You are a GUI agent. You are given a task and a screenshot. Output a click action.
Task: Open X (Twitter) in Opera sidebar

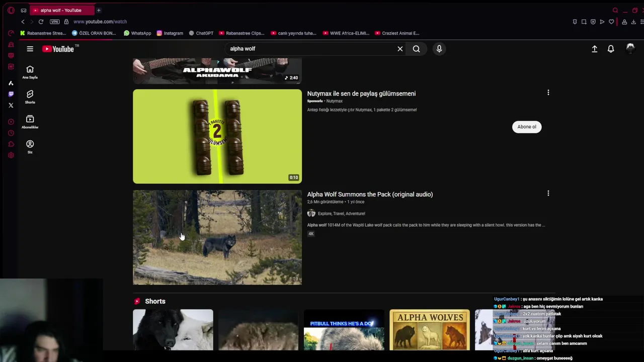click(11, 105)
